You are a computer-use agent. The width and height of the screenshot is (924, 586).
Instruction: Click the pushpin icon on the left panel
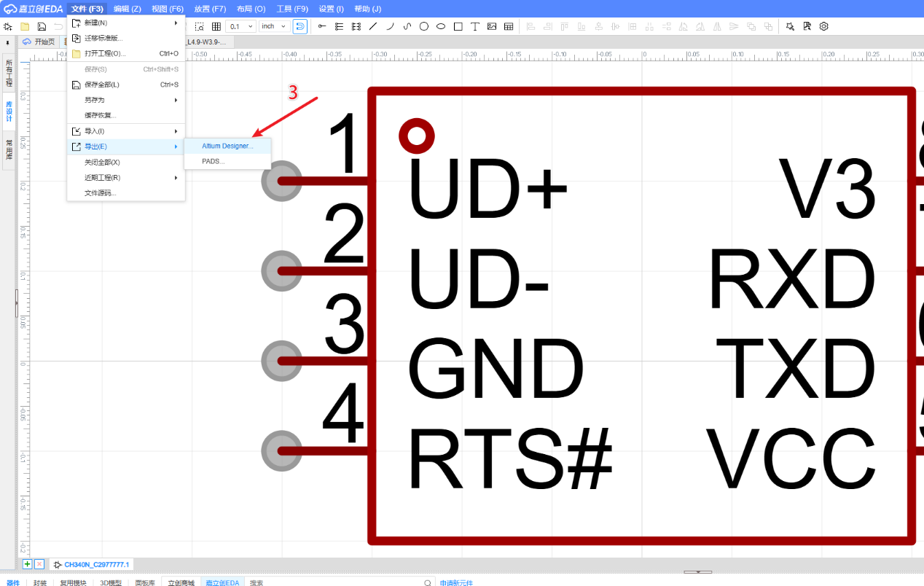point(8,42)
